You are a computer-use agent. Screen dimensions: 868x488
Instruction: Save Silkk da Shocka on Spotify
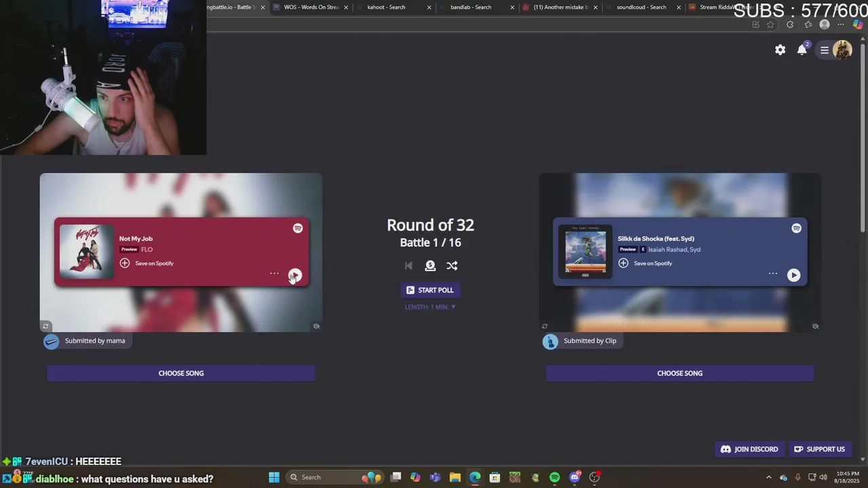[645, 263]
